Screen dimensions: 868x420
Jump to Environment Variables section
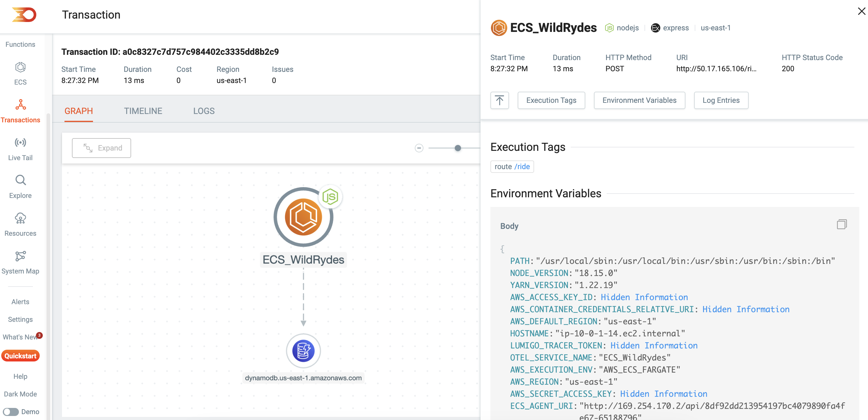639,100
